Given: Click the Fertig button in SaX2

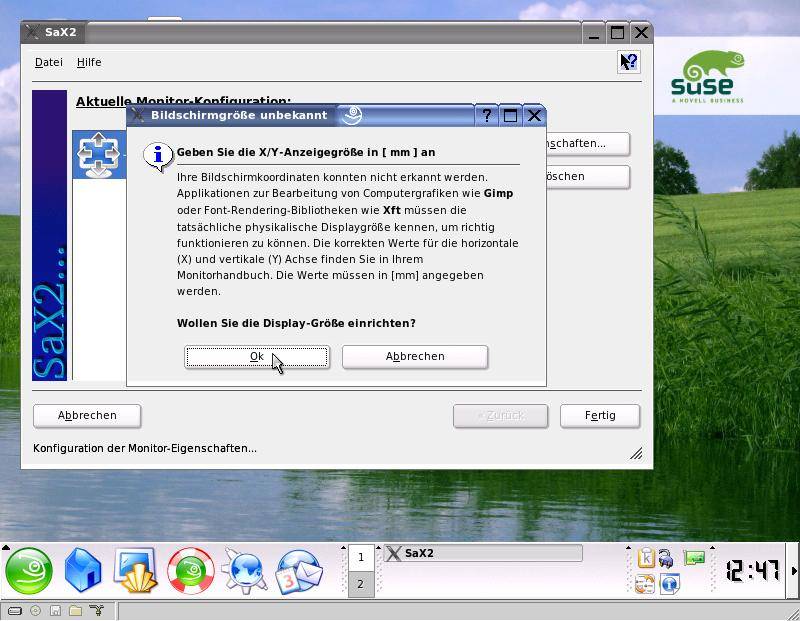Looking at the screenshot, I should point(600,415).
